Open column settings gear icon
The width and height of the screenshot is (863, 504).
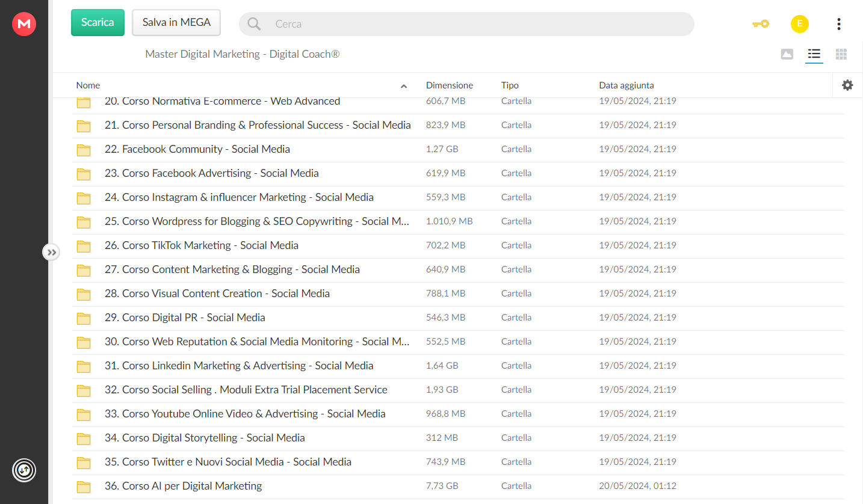[847, 85]
